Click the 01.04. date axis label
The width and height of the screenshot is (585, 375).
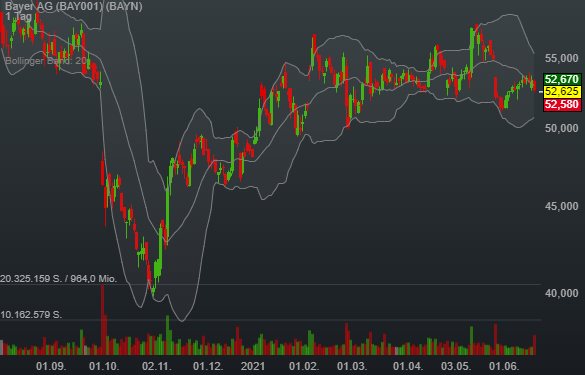[408, 366]
